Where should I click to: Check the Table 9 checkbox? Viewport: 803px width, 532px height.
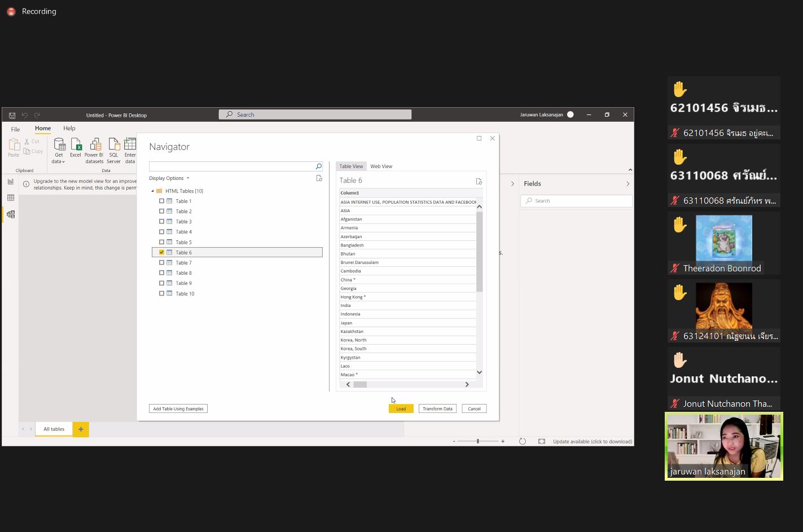161,283
